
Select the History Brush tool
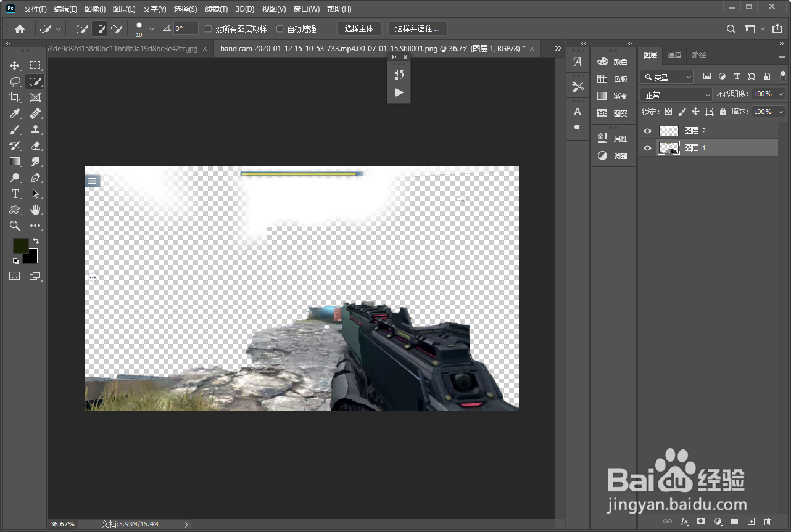[15, 145]
